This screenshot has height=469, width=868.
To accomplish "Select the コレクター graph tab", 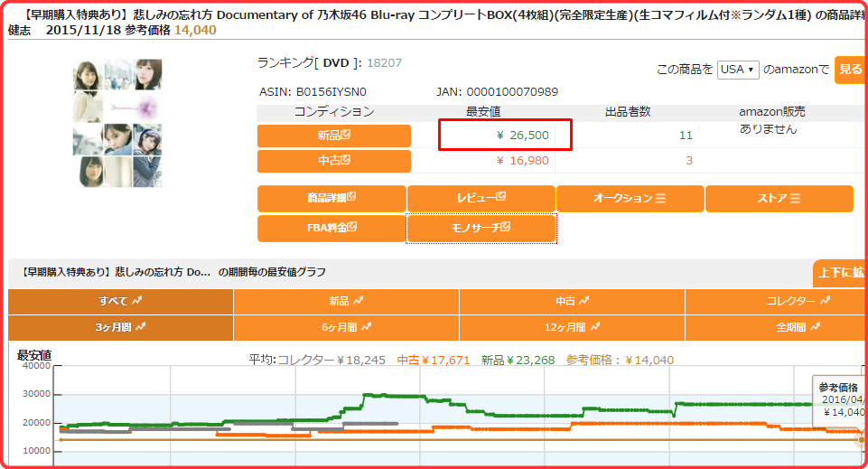I will point(776,301).
